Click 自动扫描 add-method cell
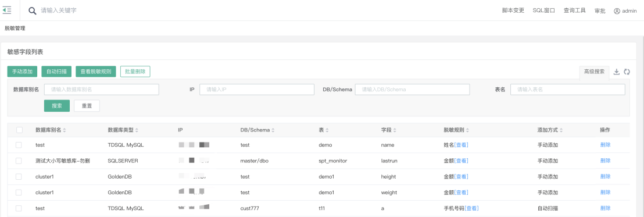 click(x=548, y=208)
